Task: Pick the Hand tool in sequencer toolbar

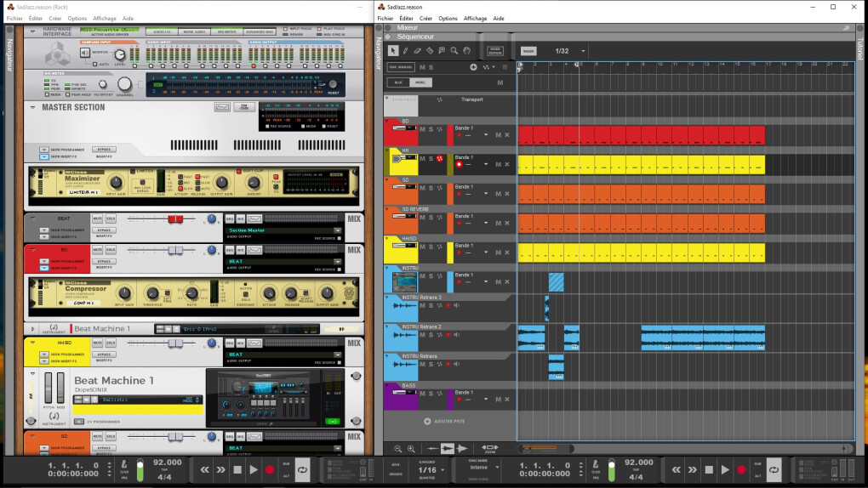Action: [x=466, y=51]
